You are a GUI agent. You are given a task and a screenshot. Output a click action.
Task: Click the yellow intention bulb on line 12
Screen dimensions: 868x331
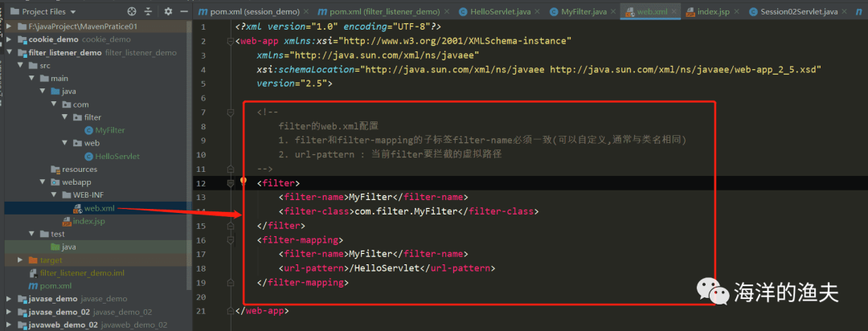click(x=243, y=182)
